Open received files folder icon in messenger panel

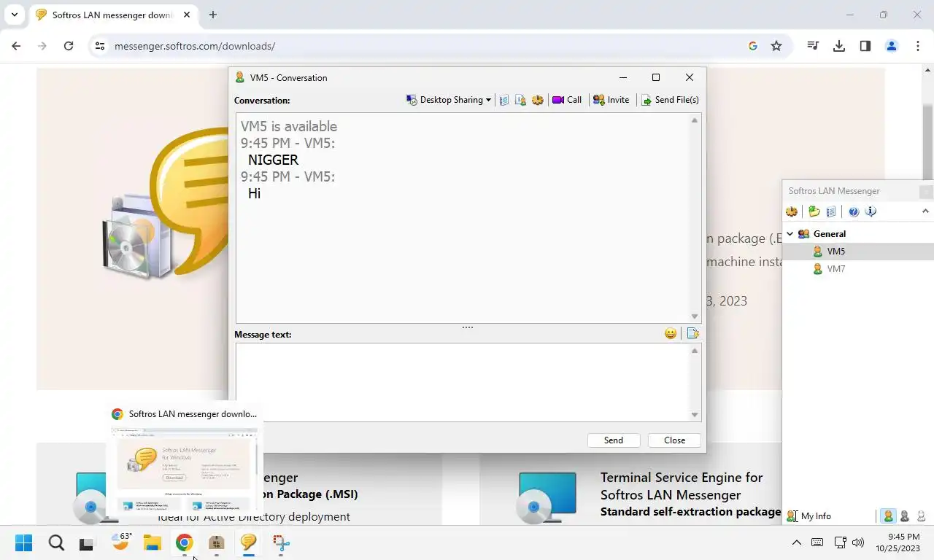(814, 211)
